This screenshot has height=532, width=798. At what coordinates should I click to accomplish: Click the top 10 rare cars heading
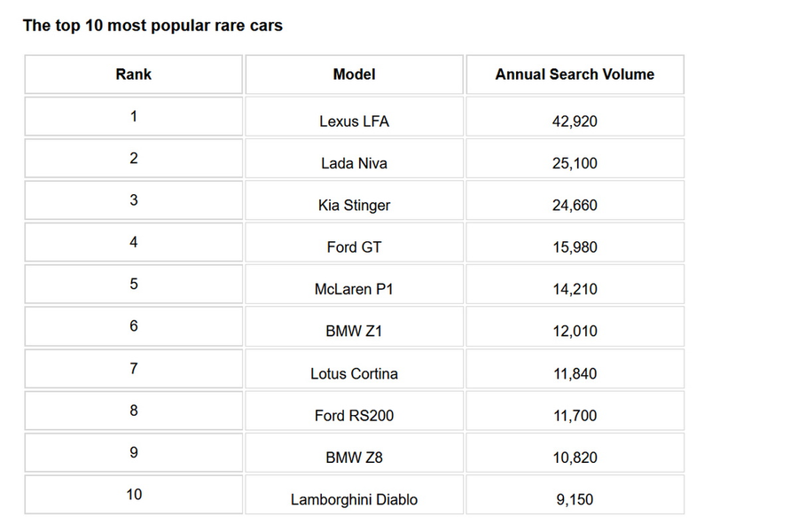153,26
